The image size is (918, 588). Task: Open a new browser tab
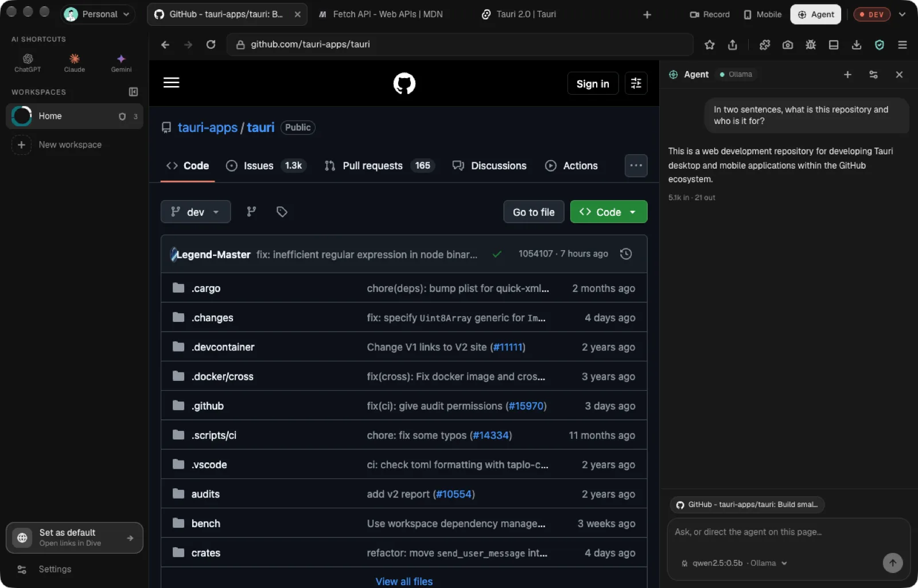click(647, 14)
